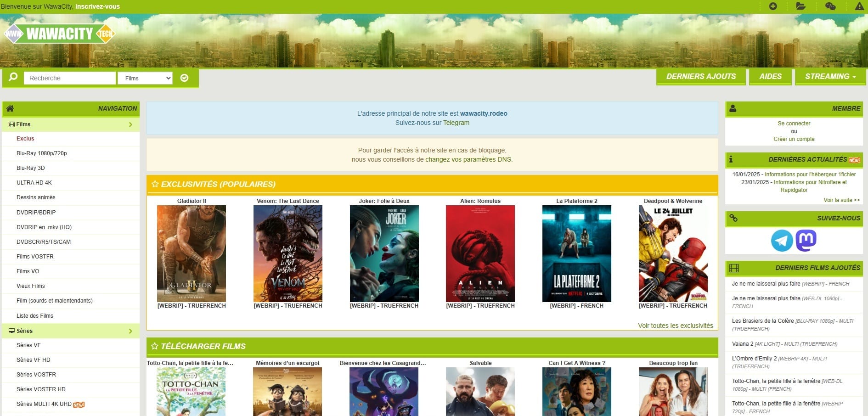Click the info icon in Dernières Actualités header
868x416 pixels.
point(731,159)
